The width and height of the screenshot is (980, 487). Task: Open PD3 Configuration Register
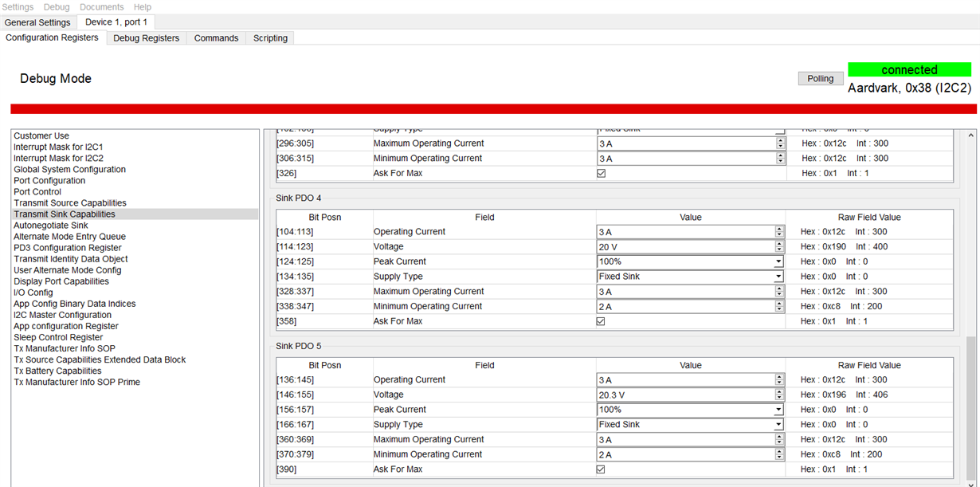tap(68, 247)
